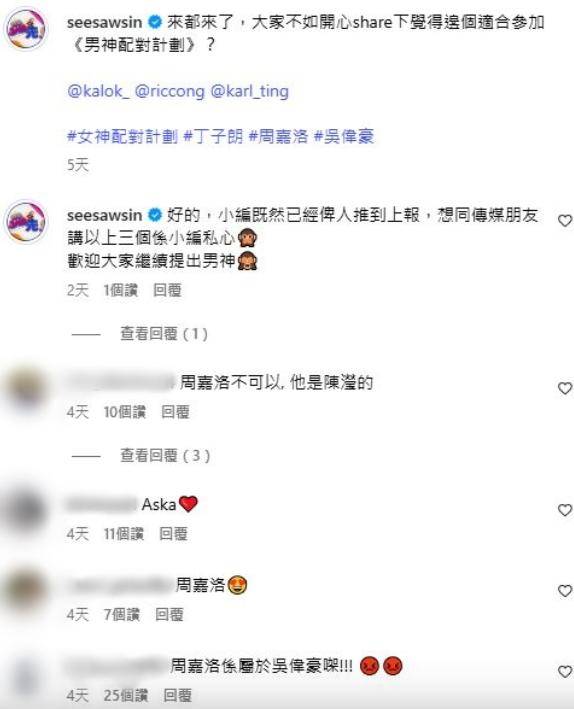Open avatar of the Aska commenter
This screenshot has width=574, height=709.
point(25,510)
